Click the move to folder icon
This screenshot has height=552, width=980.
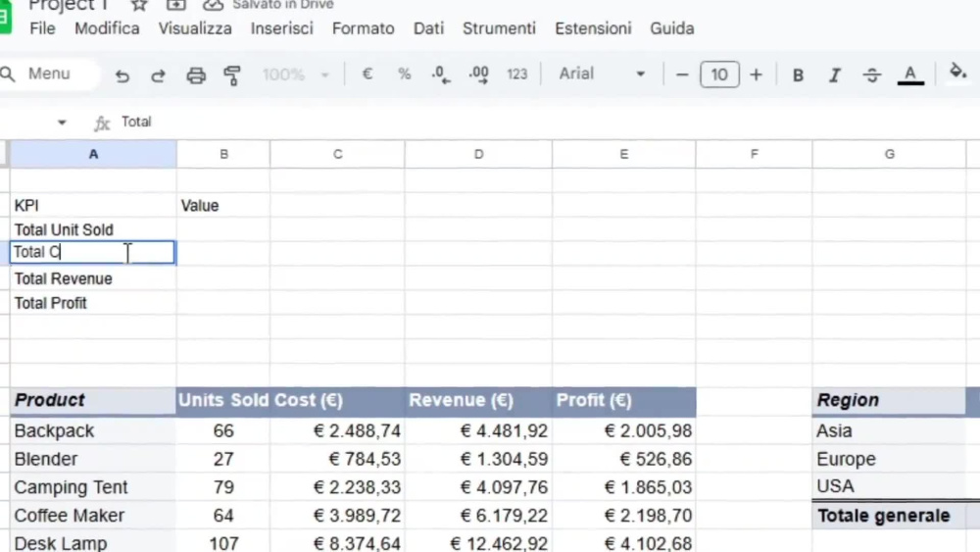click(x=175, y=5)
